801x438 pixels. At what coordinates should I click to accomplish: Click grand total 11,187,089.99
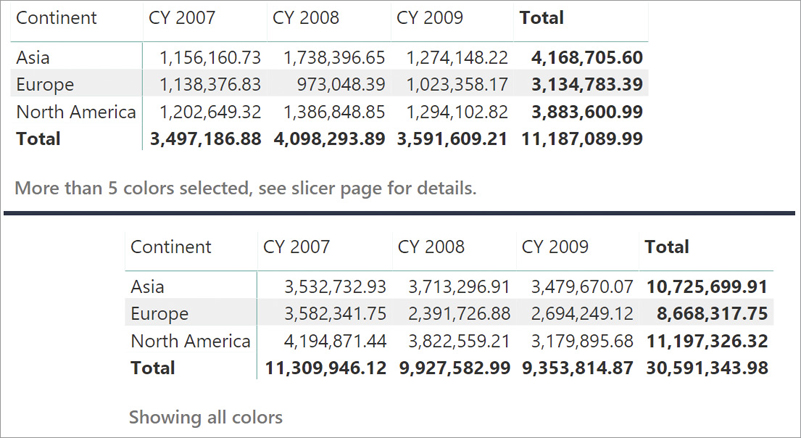(582, 139)
